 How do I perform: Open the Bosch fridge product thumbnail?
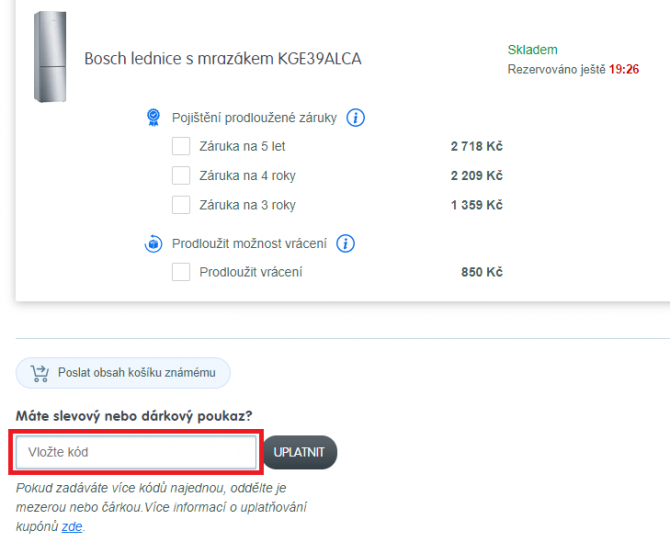click(50, 57)
